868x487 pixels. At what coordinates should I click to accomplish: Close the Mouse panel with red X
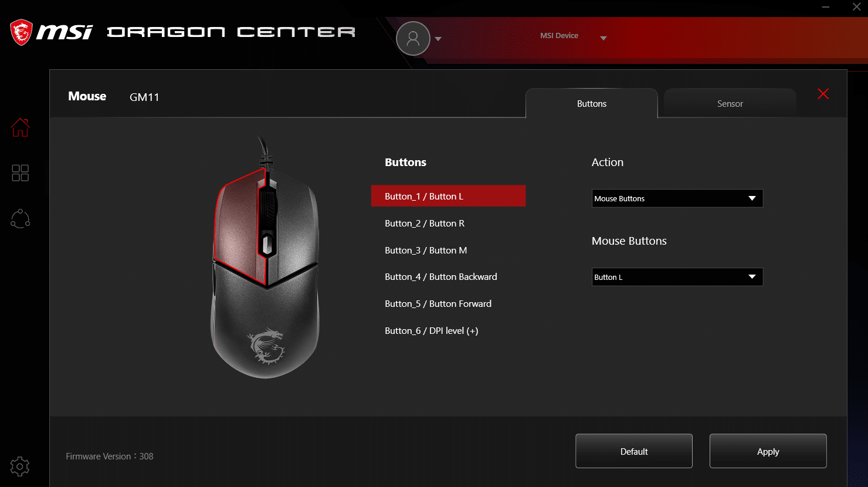823,94
